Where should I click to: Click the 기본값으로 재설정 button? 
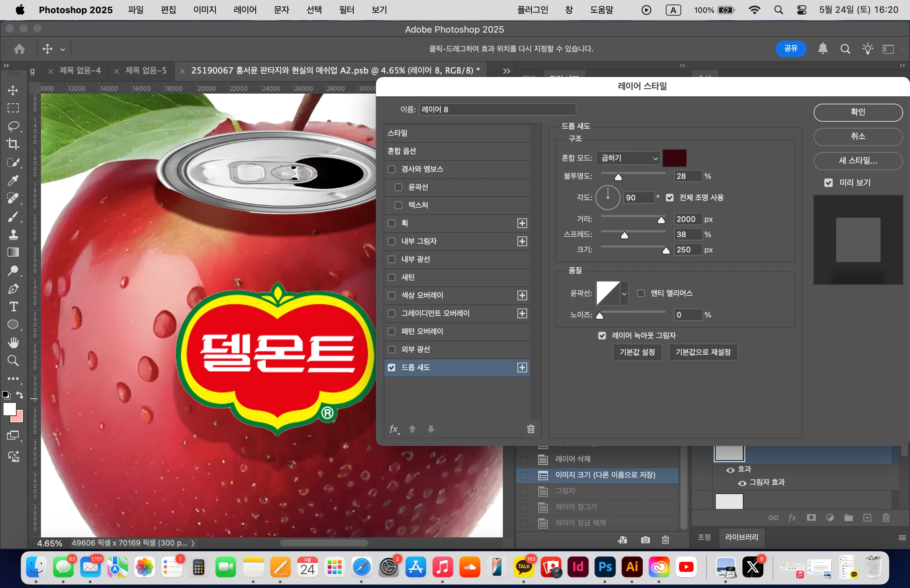point(703,352)
